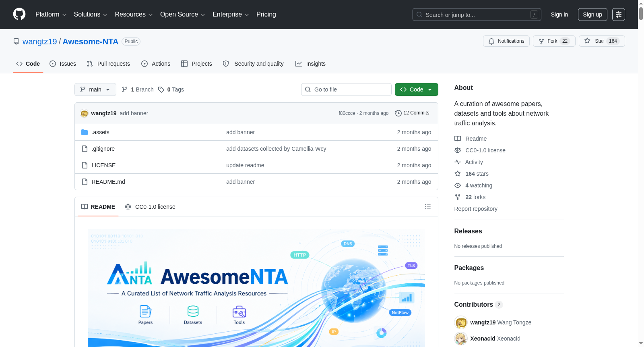Click the search magnifier icon in header

tap(419, 15)
